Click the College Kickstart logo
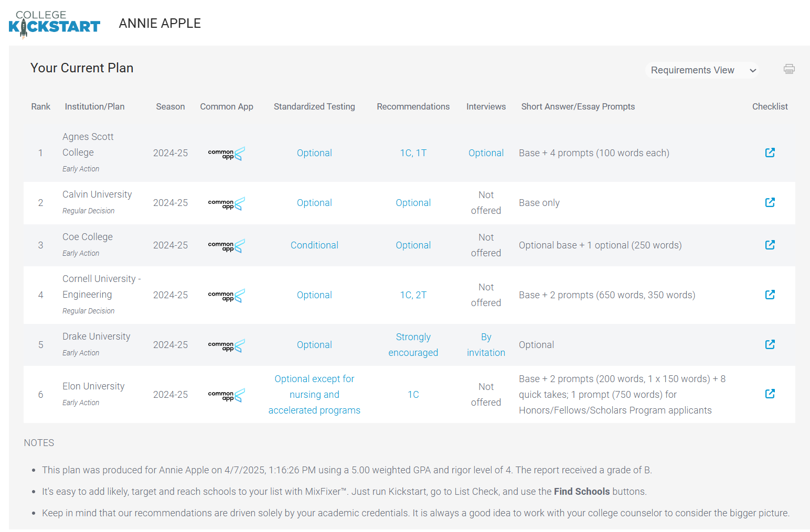Screen dimensions: 810x532 click(55, 24)
